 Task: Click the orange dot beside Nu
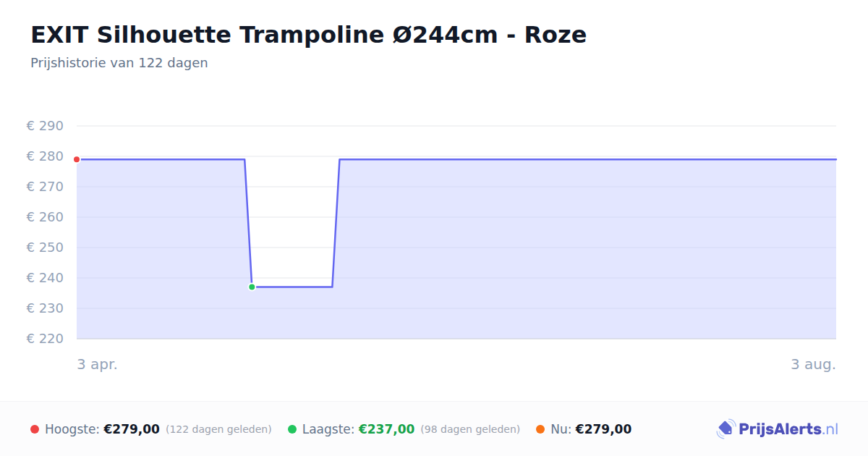click(540, 429)
